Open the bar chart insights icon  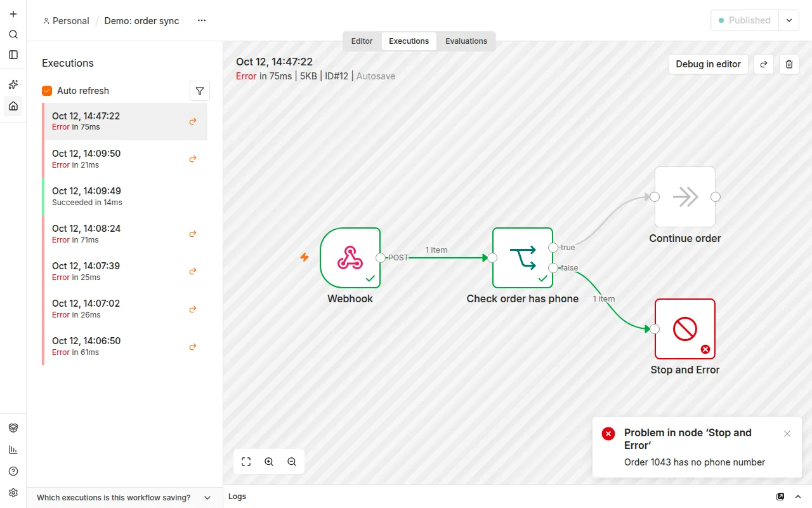click(13, 450)
